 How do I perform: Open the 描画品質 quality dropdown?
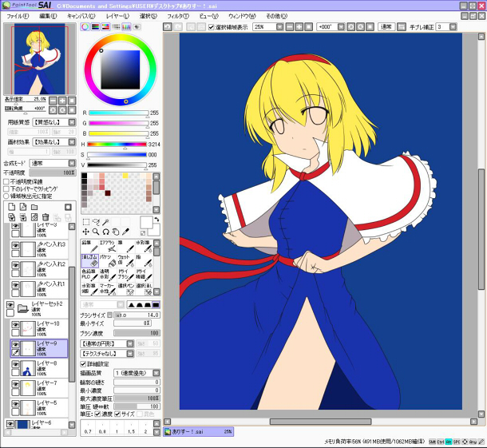pyautogui.click(x=137, y=373)
